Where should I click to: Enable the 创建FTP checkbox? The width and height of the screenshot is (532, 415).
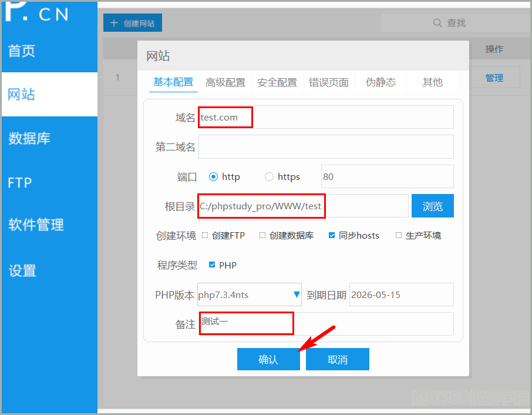205,235
